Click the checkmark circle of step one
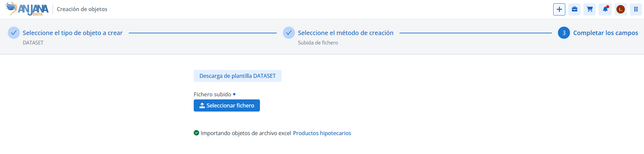This screenshot has height=154, width=644. coord(14,33)
